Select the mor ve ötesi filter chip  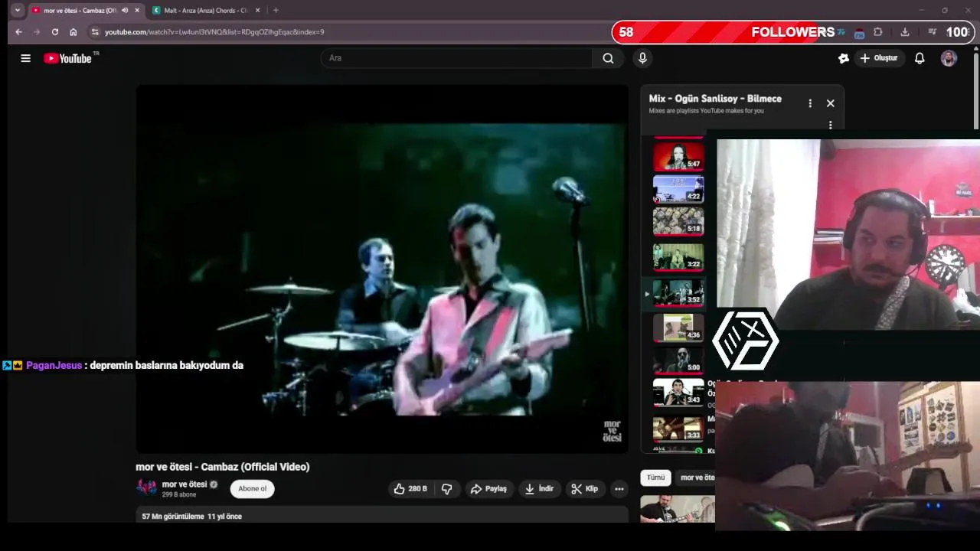(696, 478)
